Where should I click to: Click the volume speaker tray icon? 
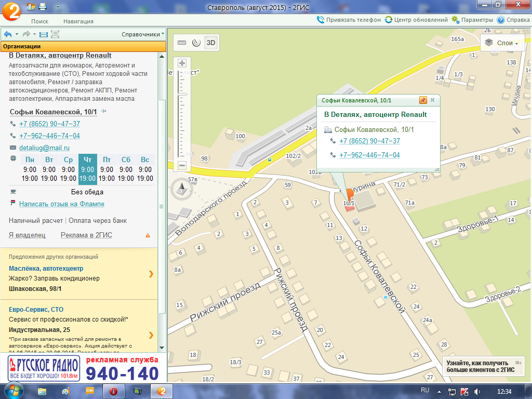click(x=477, y=392)
